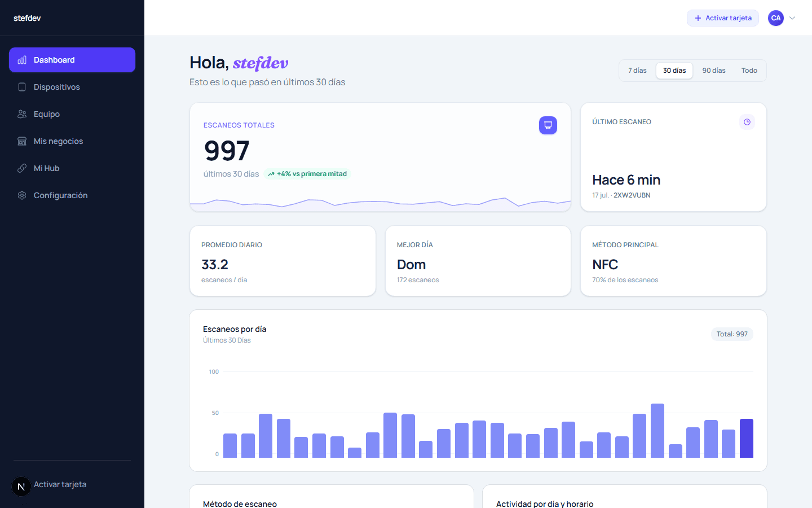Switch to the Todo range

pyautogui.click(x=749, y=71)
